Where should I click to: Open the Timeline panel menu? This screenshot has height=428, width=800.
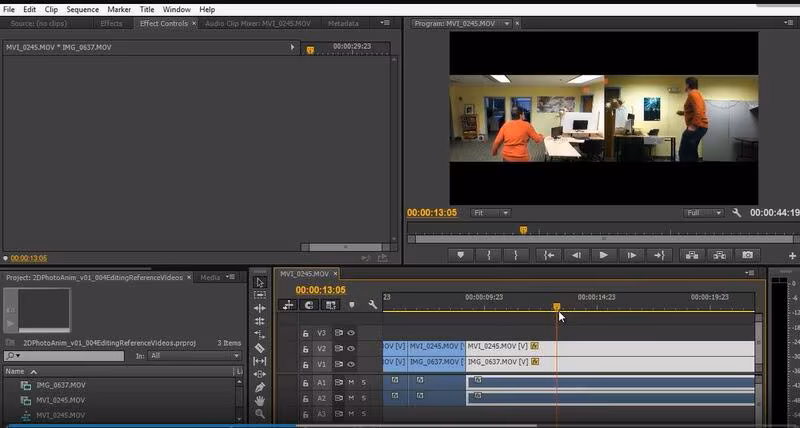click(x=749, y=273)
